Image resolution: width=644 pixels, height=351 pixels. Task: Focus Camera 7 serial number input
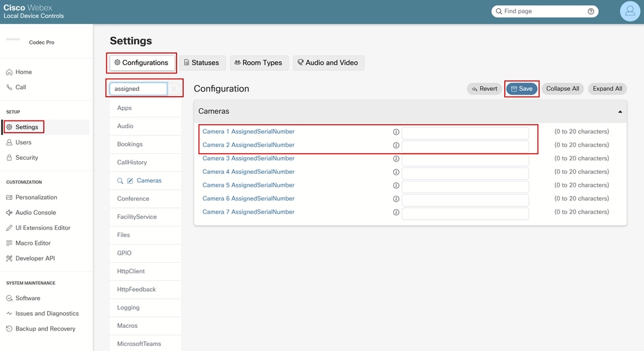point(465,213)
